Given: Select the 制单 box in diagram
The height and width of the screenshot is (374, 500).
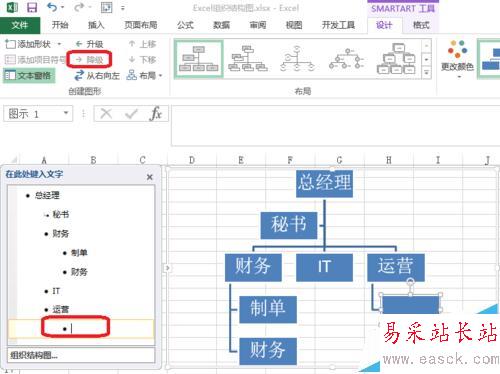Looking at the screenshot, I should pos(268,309).
